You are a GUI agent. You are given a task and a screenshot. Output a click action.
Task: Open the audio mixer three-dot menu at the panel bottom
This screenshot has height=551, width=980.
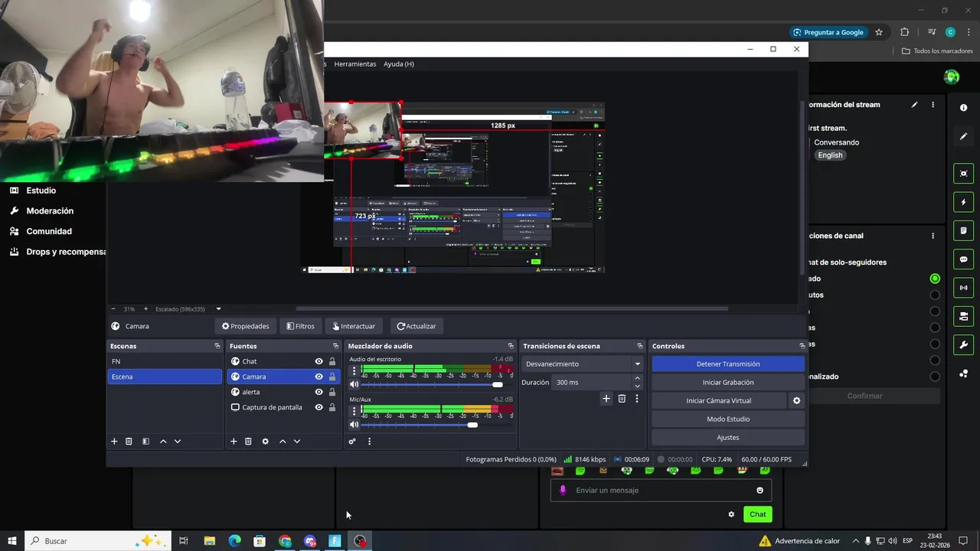(x=369, y=442)
